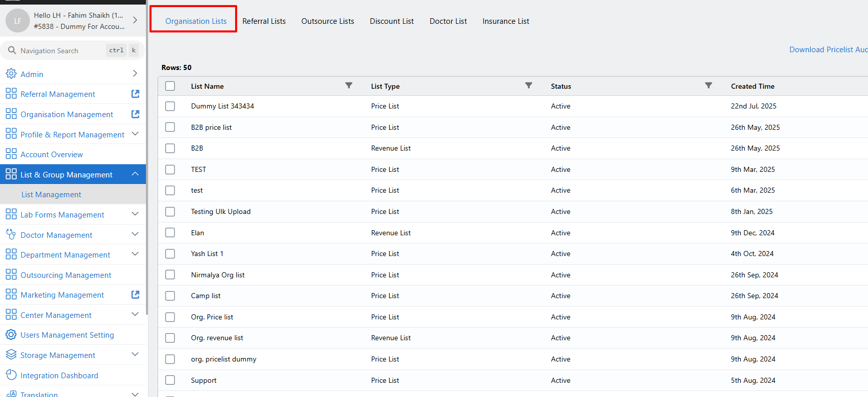The image size is (868, 397).
Task: Open Referral Management external link icon
Action: [135, 94]
